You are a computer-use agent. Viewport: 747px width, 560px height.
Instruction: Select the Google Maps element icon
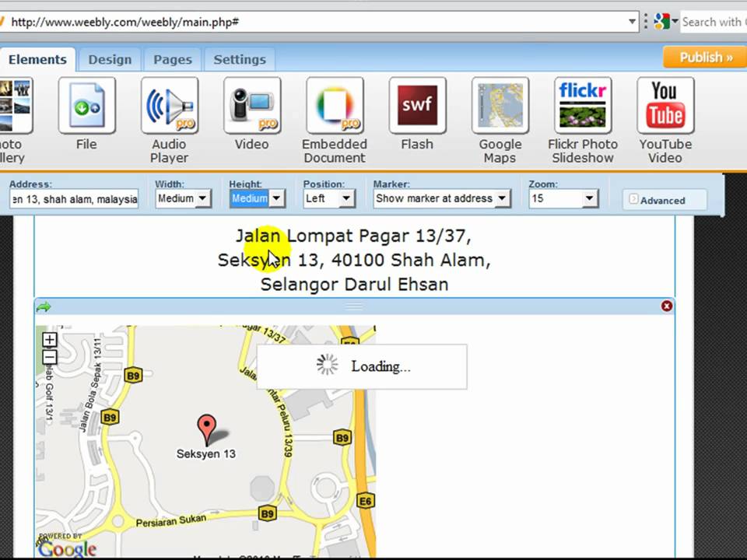coord(500,105)
